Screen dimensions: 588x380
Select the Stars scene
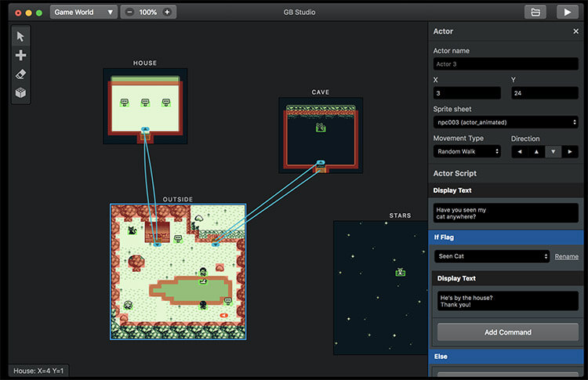[380, 288]
